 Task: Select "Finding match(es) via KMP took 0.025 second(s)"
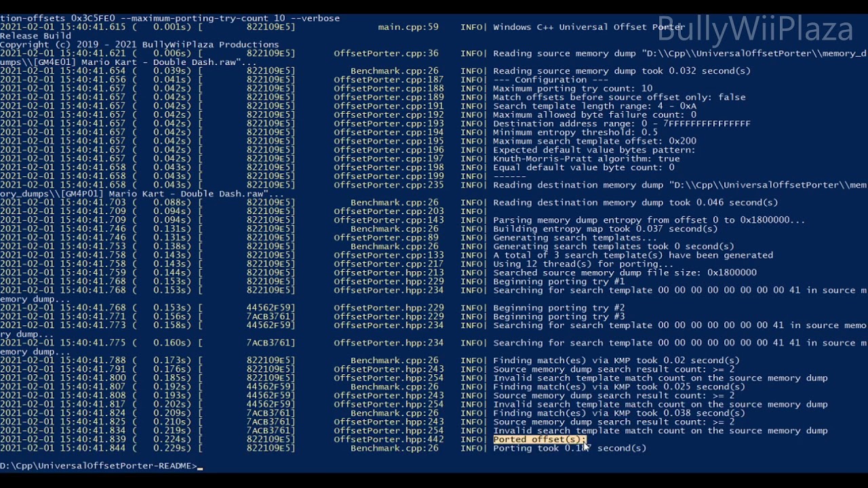coord(619,387)
